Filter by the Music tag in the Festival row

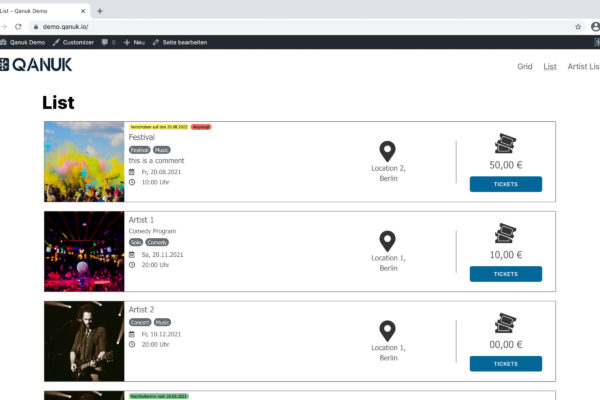(x=161, y=150)
